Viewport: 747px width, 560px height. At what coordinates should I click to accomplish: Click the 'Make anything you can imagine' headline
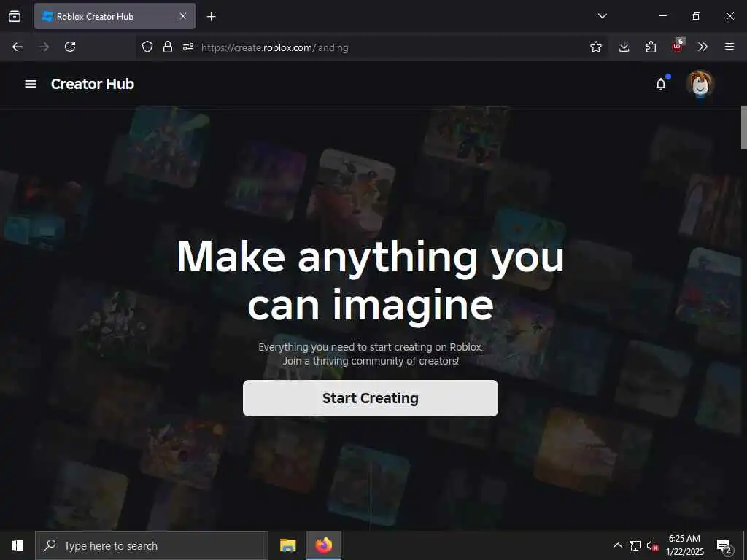370,282
